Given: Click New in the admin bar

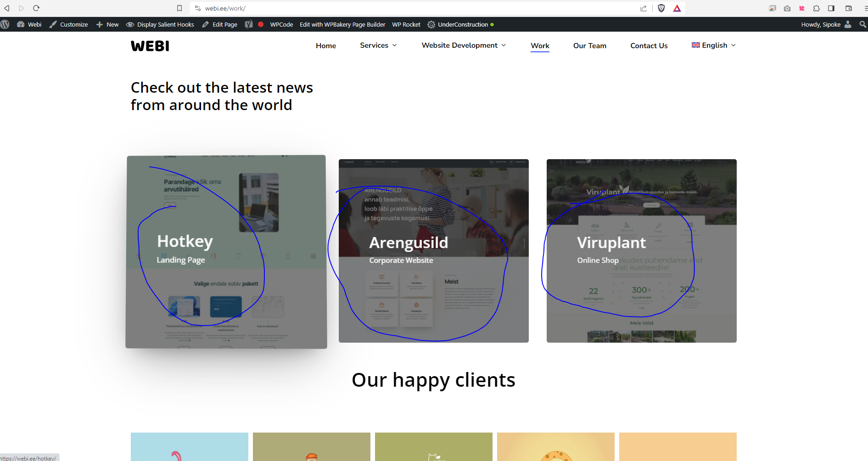Looking at the screenshot, I should (x=107, y=24).
